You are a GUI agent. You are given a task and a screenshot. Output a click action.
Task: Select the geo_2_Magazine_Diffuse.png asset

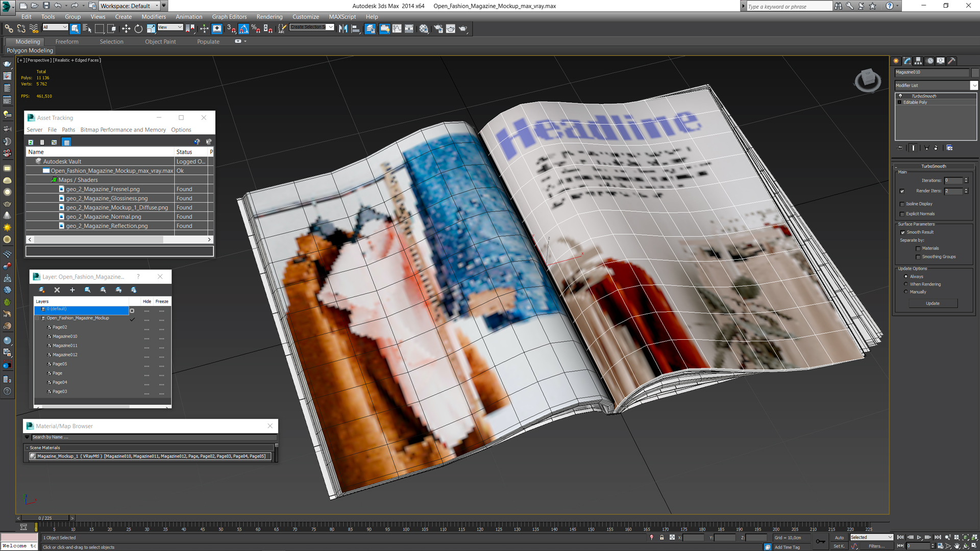coord(116,207)
